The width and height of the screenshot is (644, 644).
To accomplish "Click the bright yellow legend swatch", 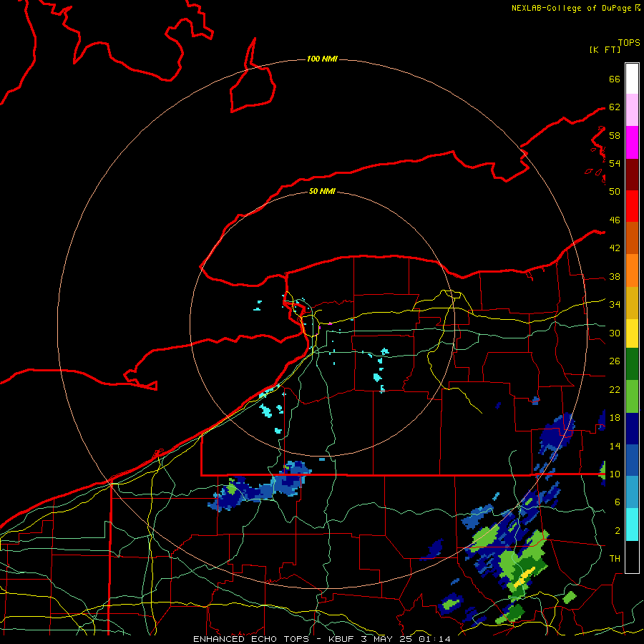I will [632, 333].
